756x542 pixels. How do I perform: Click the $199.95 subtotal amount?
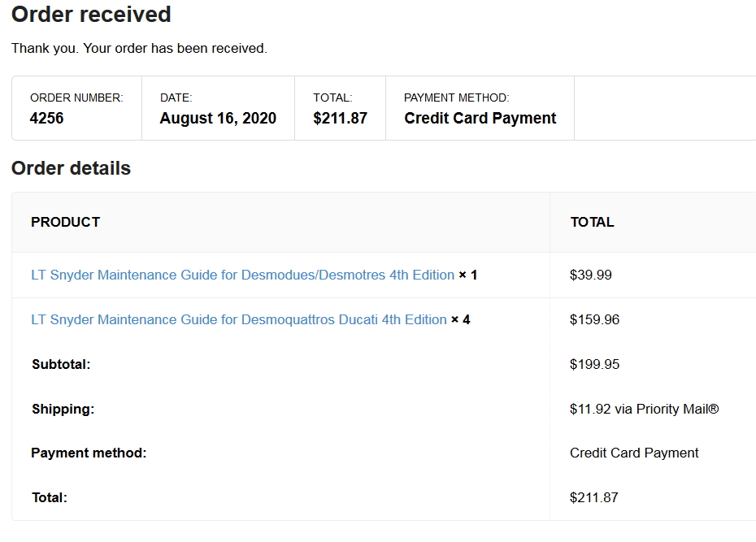pos(594,364)
